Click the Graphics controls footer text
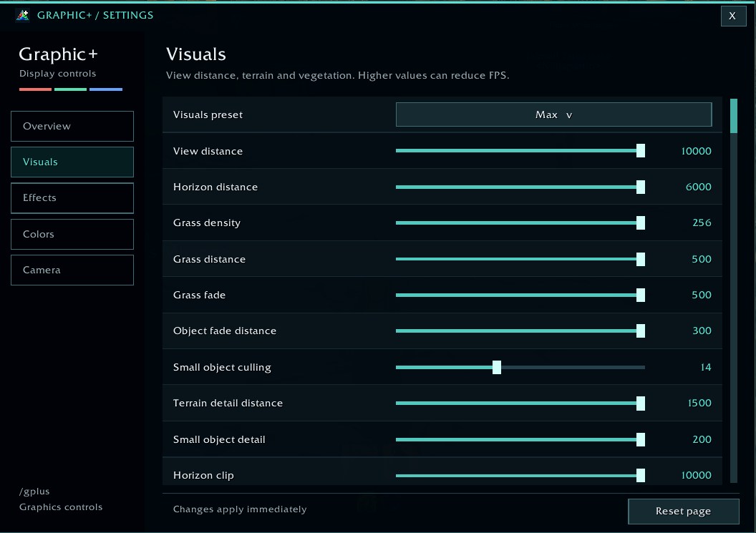The width and height of the screenshot is (756, 533). (61, 507)
